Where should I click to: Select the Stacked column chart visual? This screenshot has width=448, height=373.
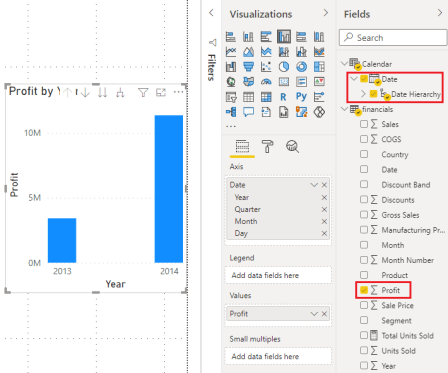248,36
